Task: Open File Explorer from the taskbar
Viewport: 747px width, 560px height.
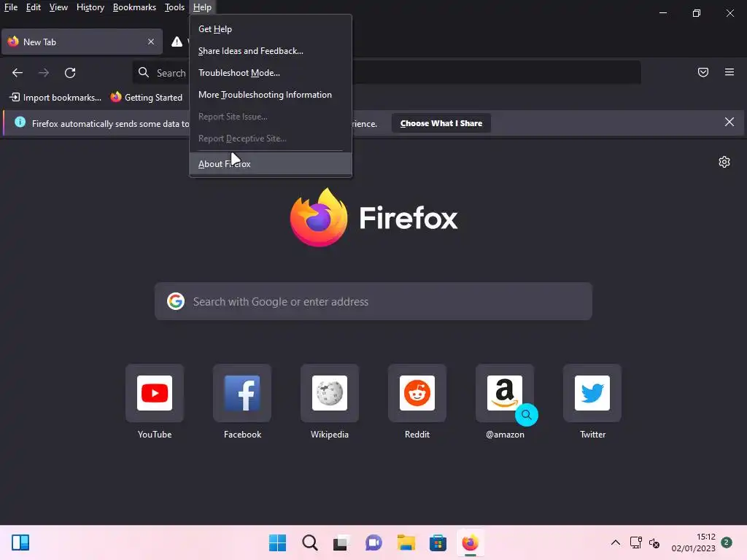Action: pyautogui.click(x=406, y=542)
